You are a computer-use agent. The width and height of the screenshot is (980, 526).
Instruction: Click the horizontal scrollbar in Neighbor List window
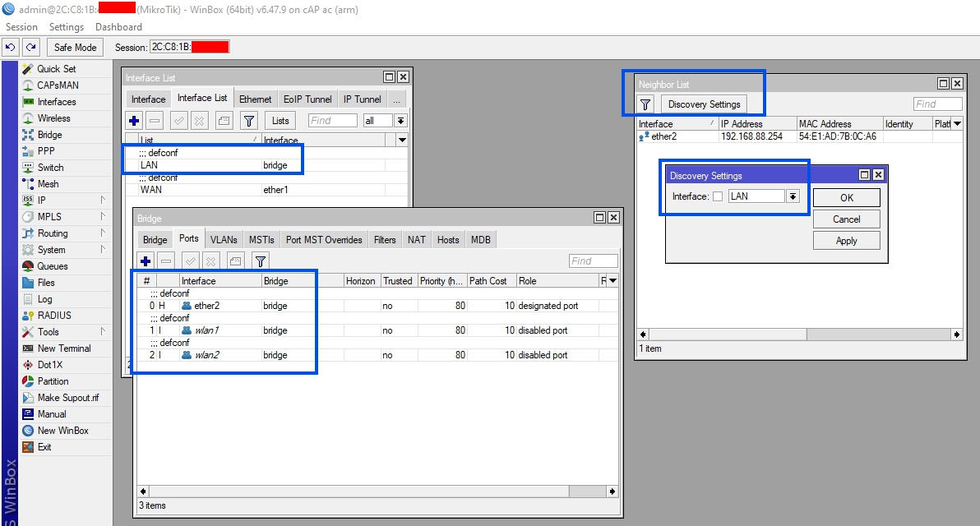click(799, 335)
